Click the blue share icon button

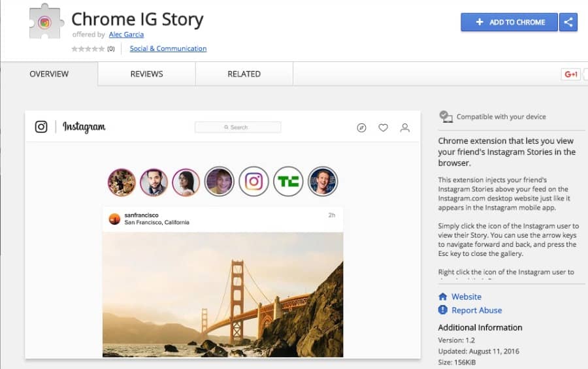click(568, 22)
